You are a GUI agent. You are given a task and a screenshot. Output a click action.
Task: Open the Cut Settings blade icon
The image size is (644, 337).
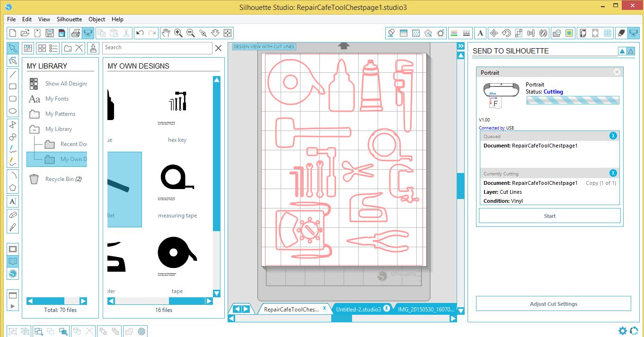621,33
